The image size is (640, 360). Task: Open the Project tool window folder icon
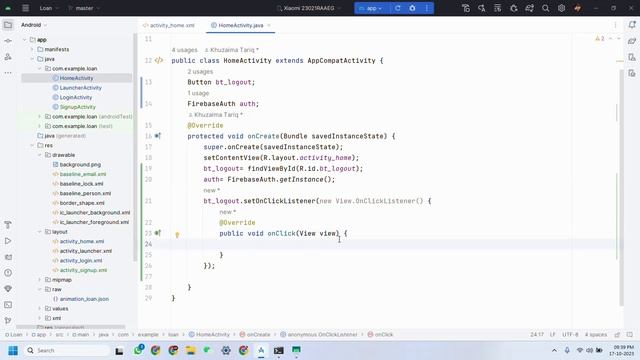[x=8, y=25]
